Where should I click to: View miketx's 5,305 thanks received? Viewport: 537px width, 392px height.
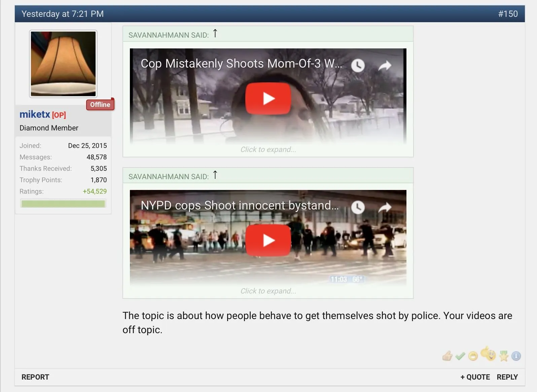tap(99, 168)
